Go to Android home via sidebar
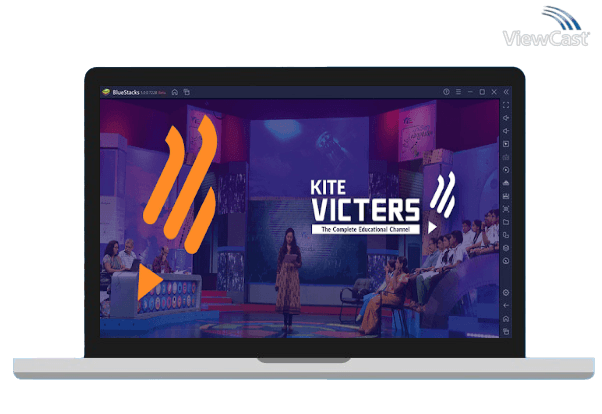 click(x=506, y=319)
